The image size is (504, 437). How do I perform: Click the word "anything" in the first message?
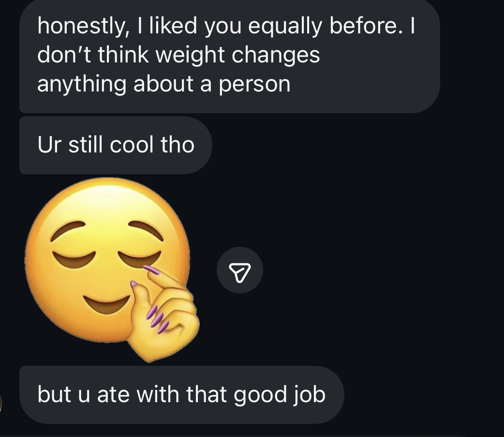pyautogui.click(x=82, y=84)
